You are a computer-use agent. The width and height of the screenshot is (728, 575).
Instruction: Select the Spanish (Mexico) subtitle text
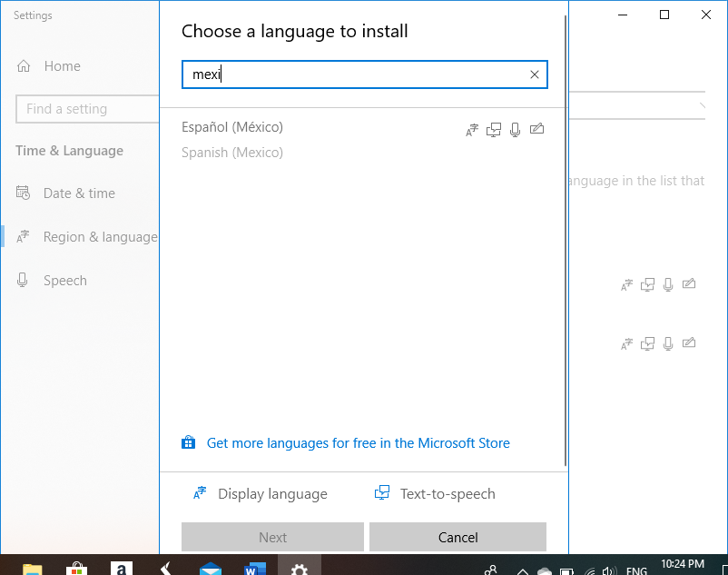[232, 153]
